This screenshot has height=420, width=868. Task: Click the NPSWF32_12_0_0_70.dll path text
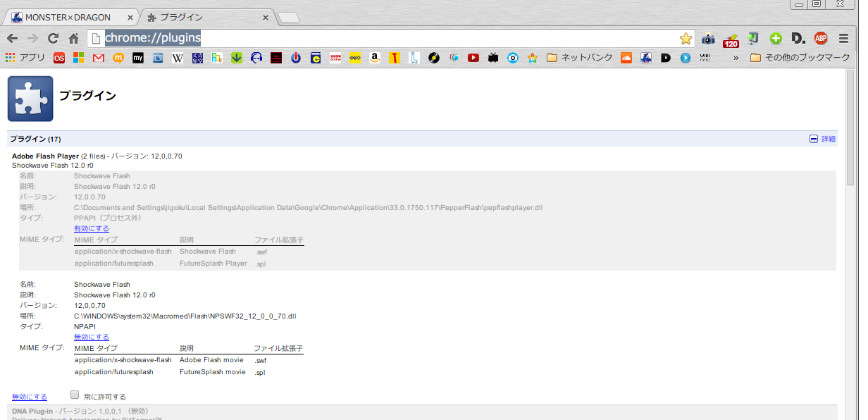click(x=185, y=316)
